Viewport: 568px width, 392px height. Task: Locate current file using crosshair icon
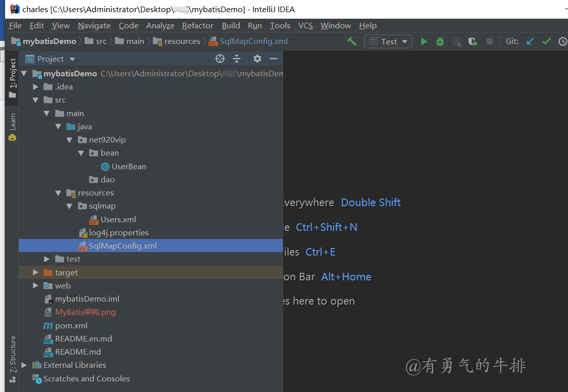coord(220,59)
